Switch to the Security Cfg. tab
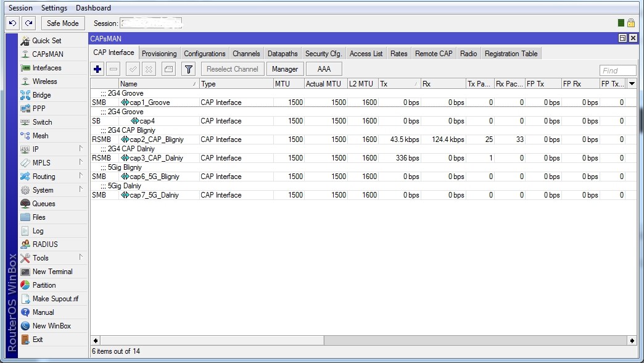This screenshot has height=363, width=644. [323, 54]
